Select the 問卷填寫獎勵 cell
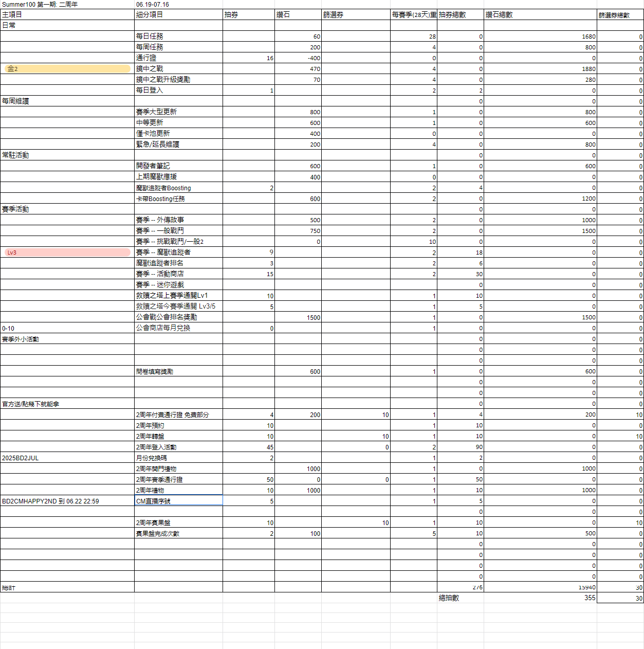This screenshot has width=644, height=649. pyautogui.click(x=178, y=371)
